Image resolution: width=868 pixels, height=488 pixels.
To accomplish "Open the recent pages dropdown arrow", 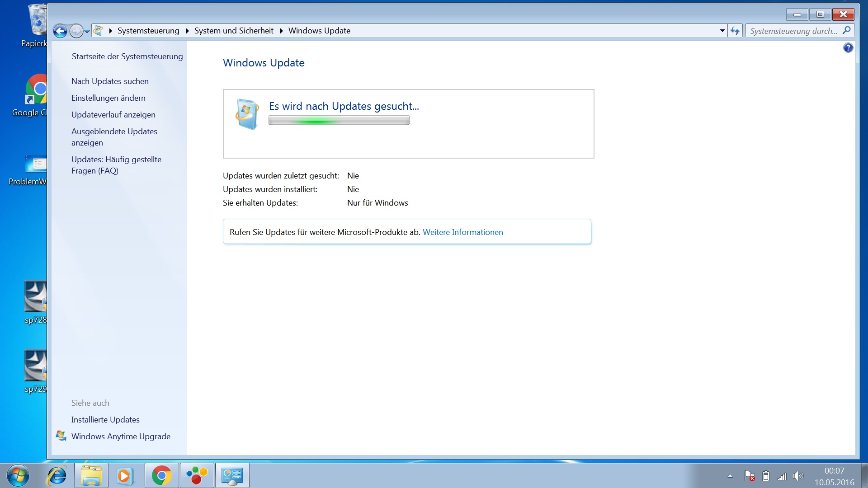I will click(x=87, y=31).
